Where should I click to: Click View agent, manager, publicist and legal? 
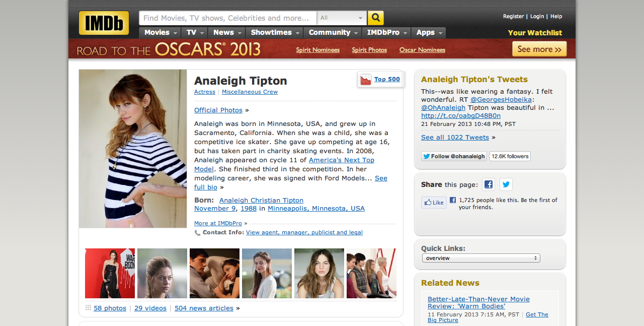304,233
